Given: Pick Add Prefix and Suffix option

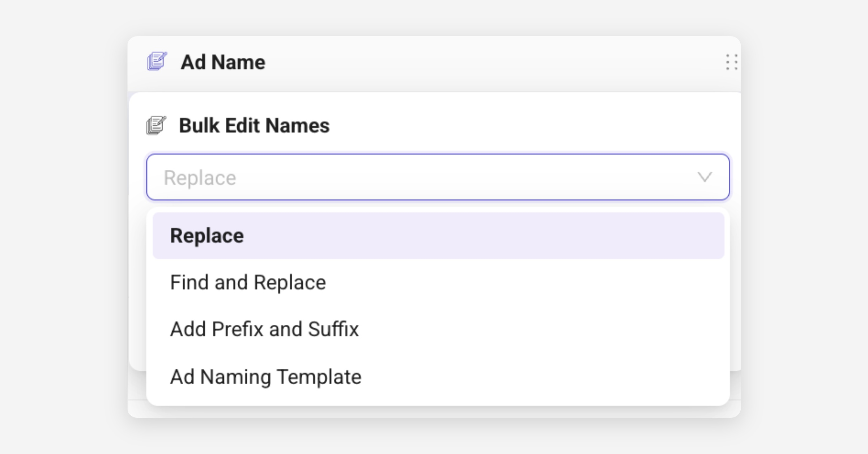Looking at the screenshot, I should [x=264, y=329].
